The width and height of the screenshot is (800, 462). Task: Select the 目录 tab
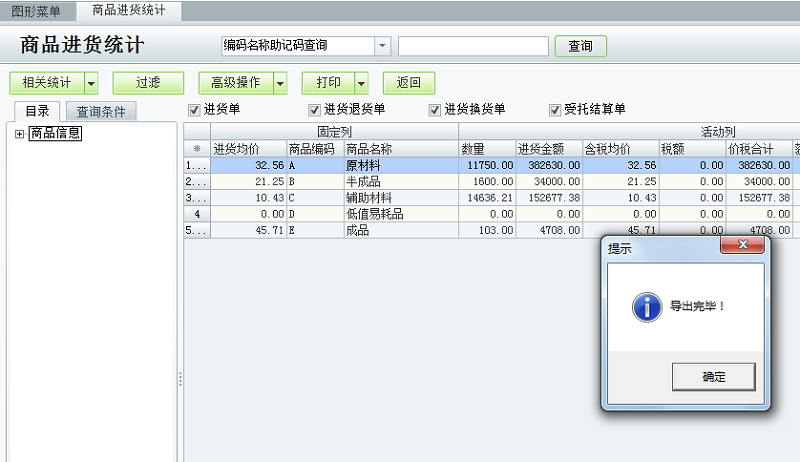click(37, 111)
